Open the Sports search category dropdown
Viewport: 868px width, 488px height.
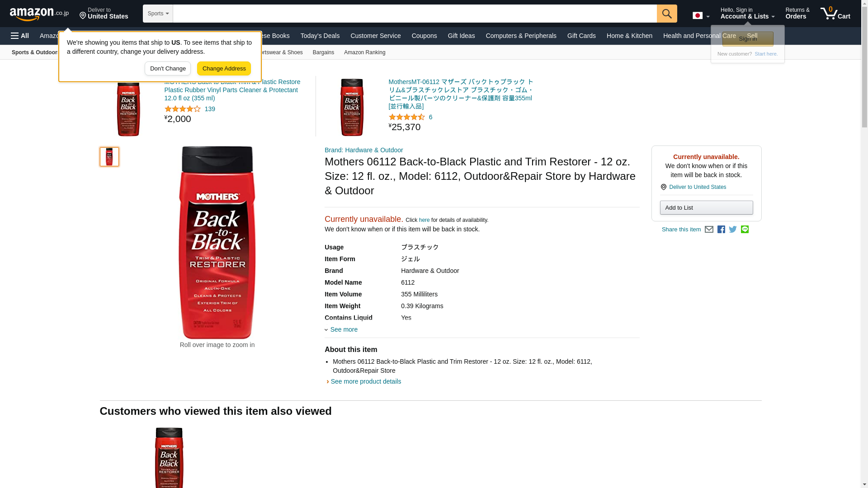point(158,14)
